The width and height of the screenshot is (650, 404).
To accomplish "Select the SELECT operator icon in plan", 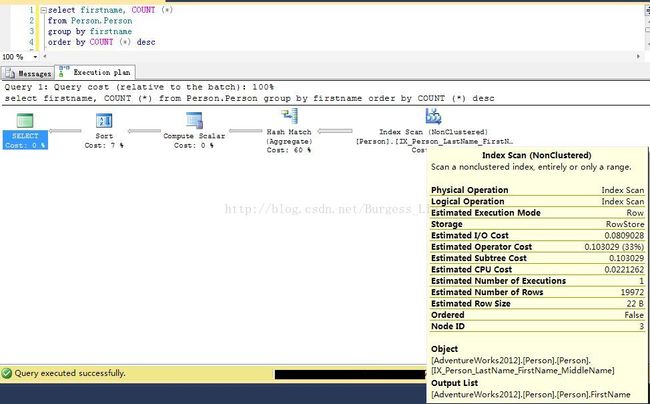I will click(x=25, y=121).
